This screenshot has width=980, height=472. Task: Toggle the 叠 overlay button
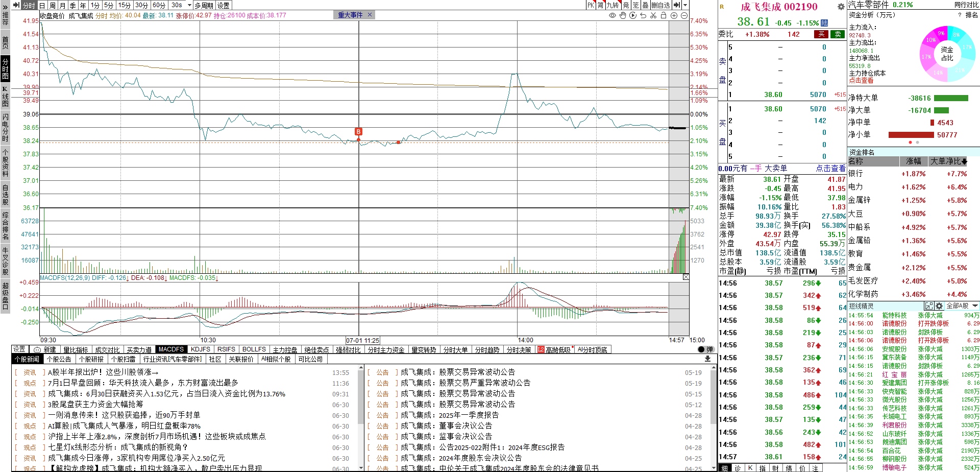[x=645, y=5]
